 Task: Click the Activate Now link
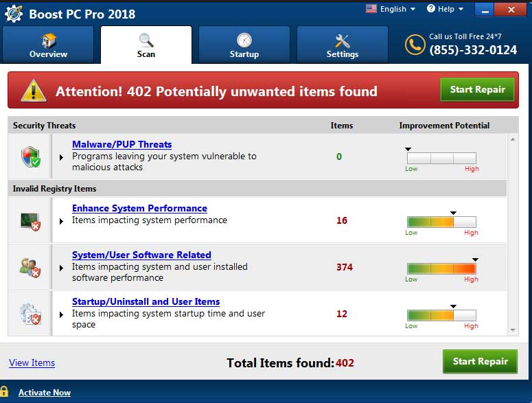coord(45,393)
